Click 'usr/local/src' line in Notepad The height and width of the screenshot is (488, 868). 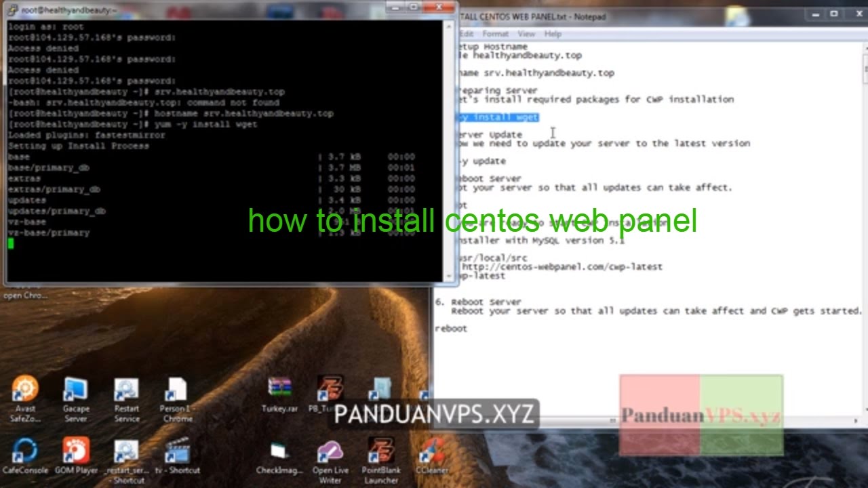[x=493, y=258]
